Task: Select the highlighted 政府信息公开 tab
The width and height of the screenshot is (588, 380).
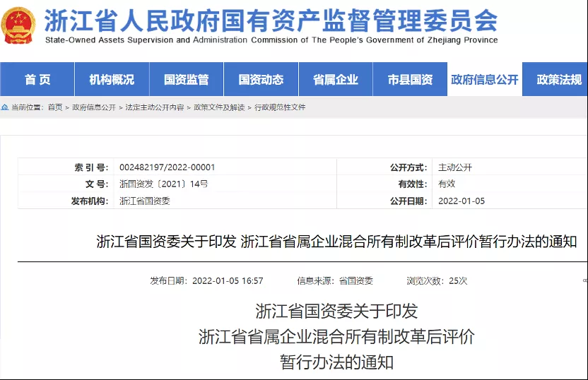Action: coord(485,80)
